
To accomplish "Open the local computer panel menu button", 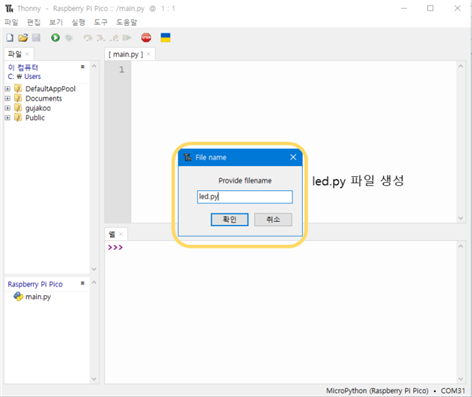I will pos(82,67).
